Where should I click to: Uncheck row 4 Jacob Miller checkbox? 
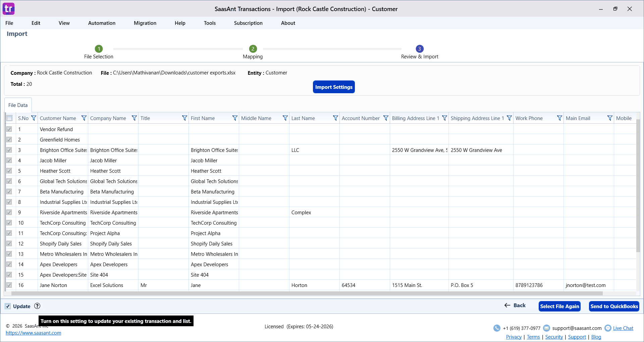pos(9,160)
